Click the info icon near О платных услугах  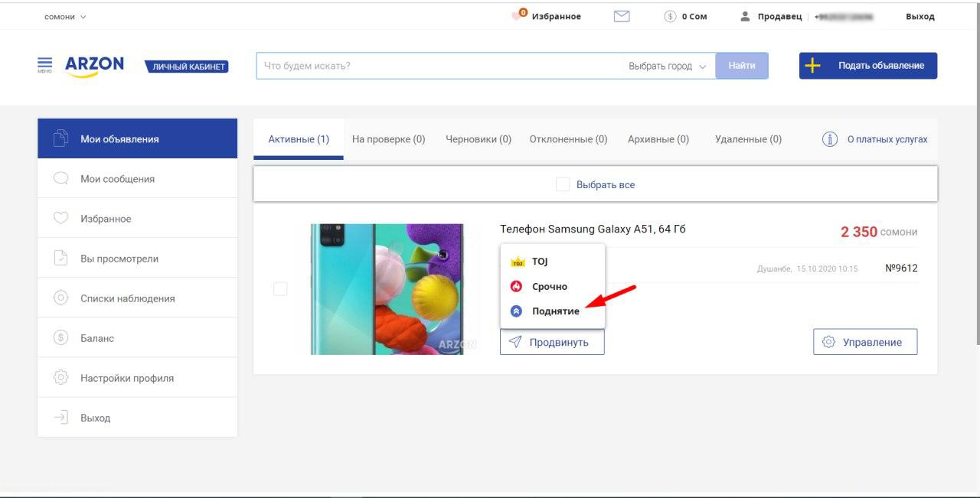pos(830,139)
